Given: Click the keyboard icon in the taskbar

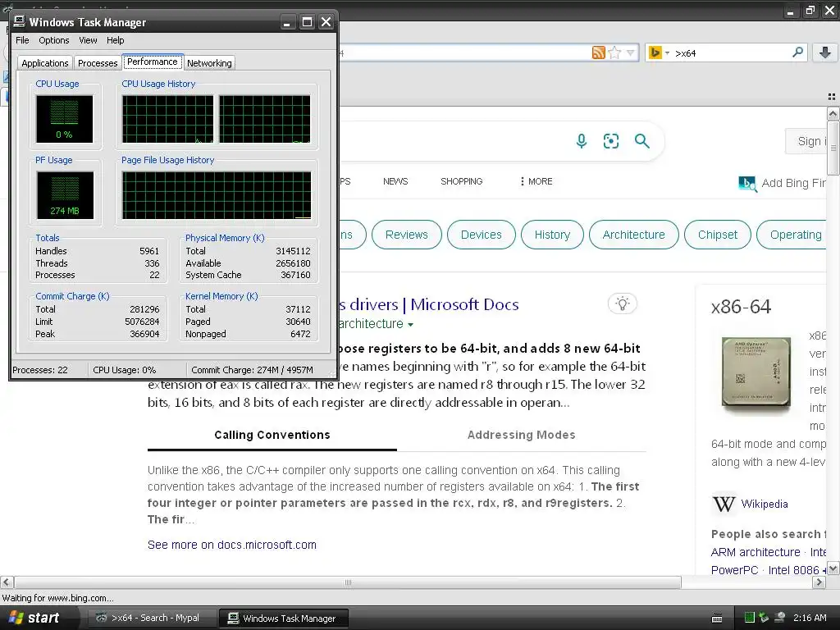Looking at the screenshot, I should (x=717, y=619).
